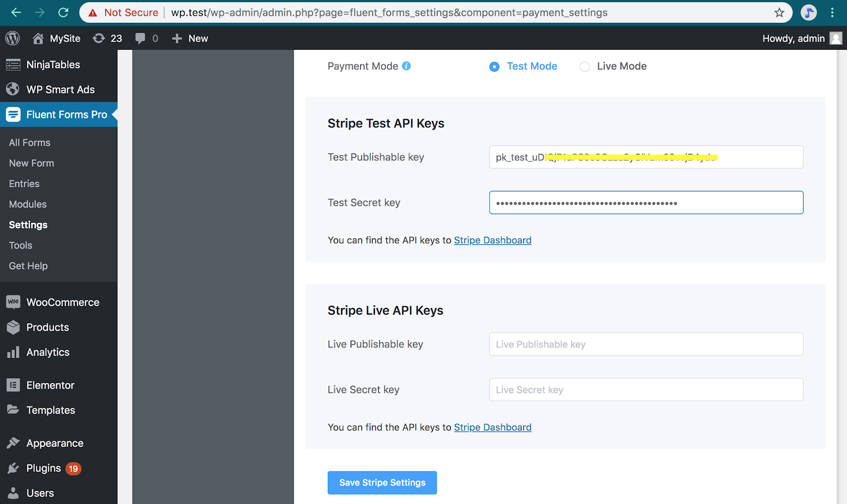The width and height of the screenshot is (847, 504).
Task: Click the WooCommerce sidebar icon
Action: click(x=13, y=302)
